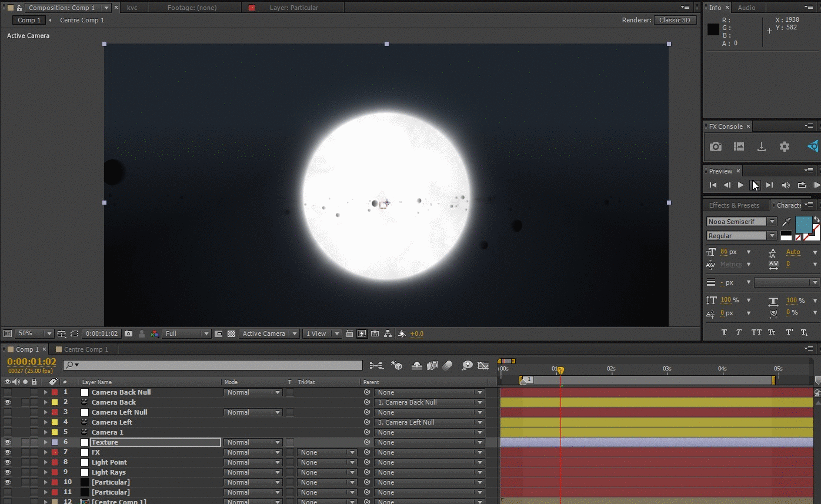Open the Nooa Semiserif font dropdown

tap(742, 222)
